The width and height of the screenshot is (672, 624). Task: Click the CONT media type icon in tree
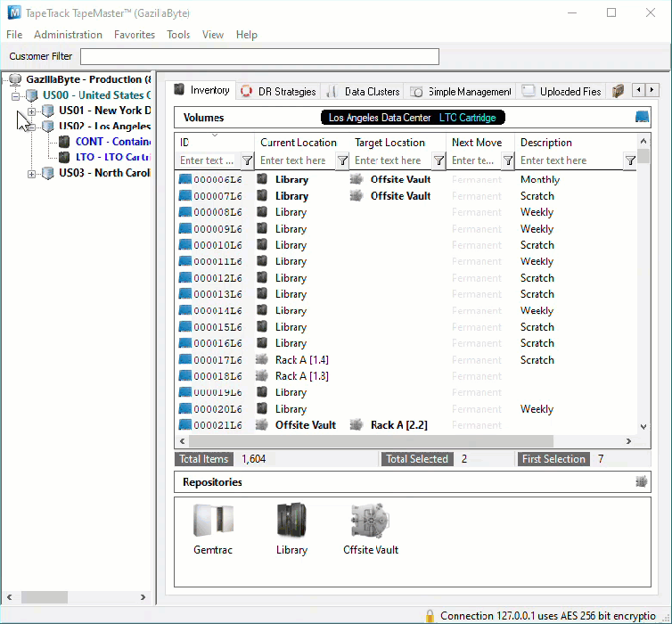pyautogui.click(x=64, y=142)
